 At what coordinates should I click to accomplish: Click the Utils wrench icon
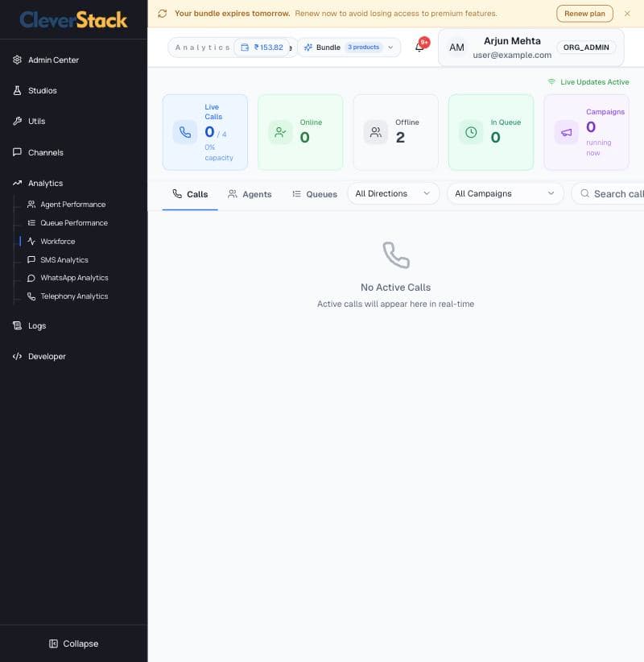[x=17, y=121]
